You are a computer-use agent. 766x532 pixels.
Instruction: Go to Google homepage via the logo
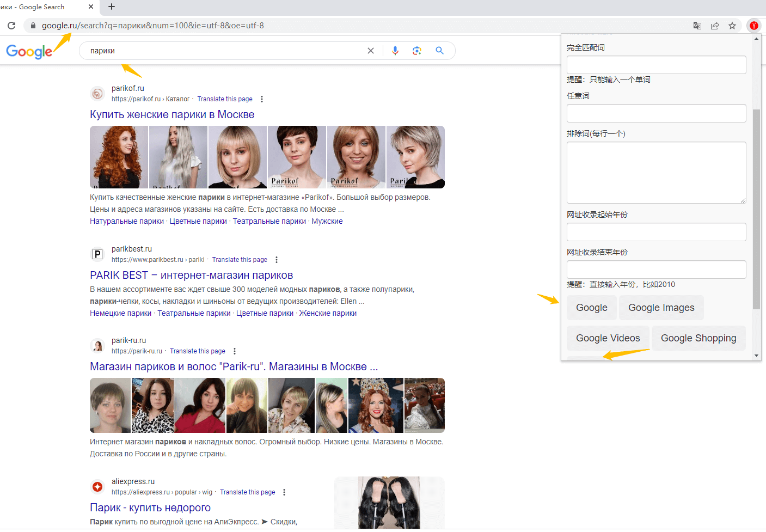tap(29, 51)
